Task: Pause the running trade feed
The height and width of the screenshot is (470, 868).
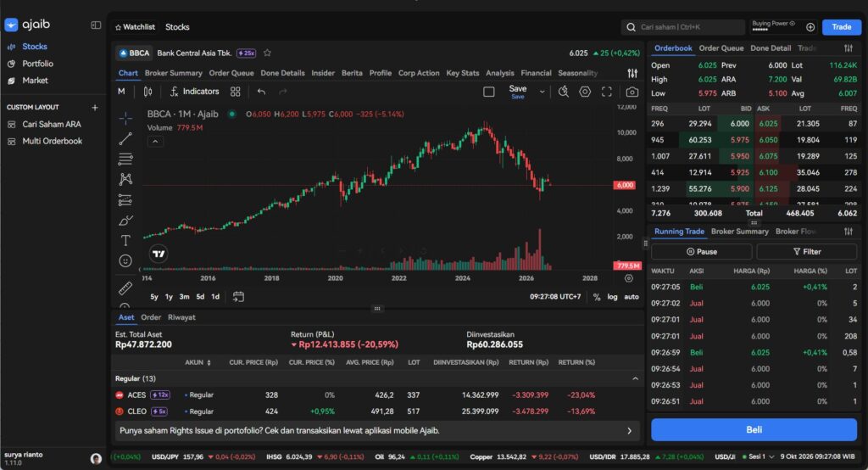Action: tap(701, 252)
